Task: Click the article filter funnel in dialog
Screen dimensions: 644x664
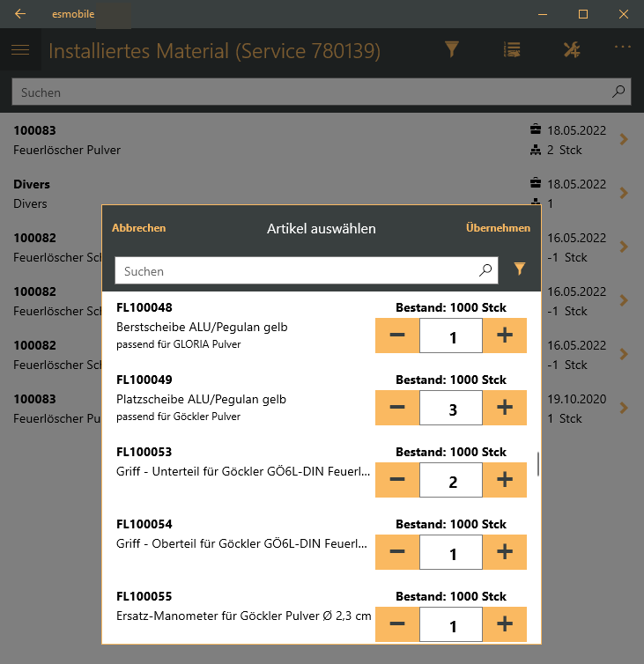Action: tap(520, 269)
